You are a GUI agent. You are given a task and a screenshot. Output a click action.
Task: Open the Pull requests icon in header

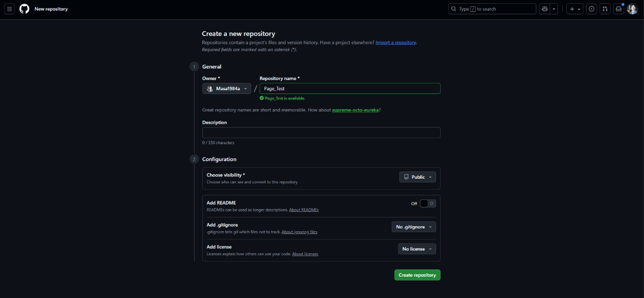(605, 9)
